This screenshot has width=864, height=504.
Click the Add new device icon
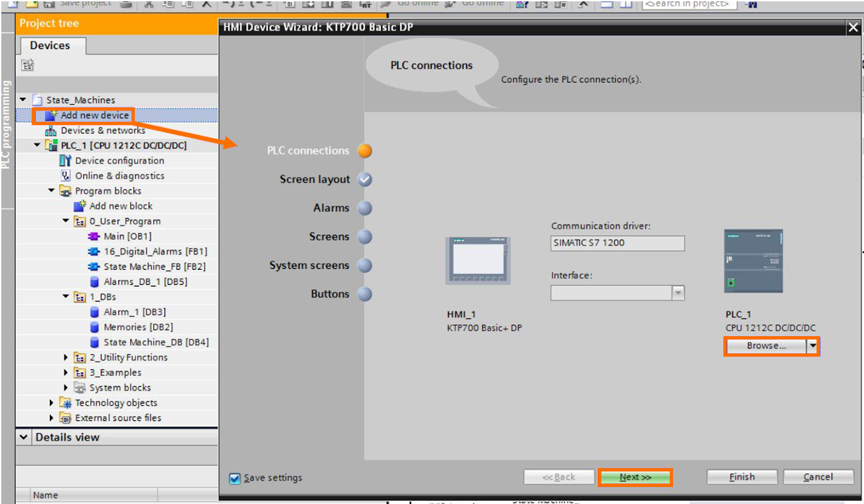(x=51, y=115)
